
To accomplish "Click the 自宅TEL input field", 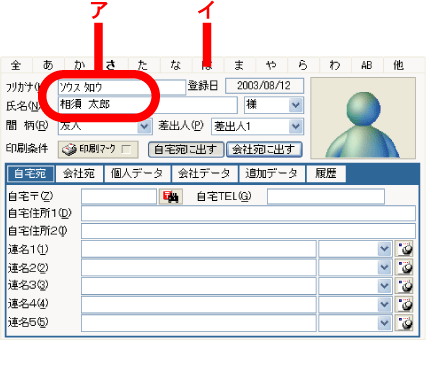I will (x=326, y=197).
